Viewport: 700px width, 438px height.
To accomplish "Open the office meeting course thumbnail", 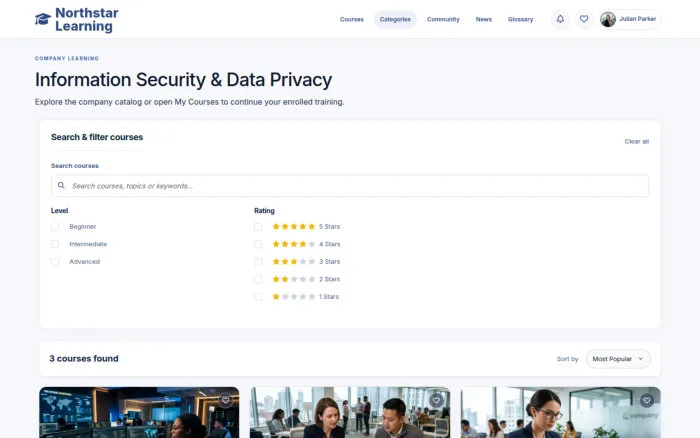I will pos(350,413).
